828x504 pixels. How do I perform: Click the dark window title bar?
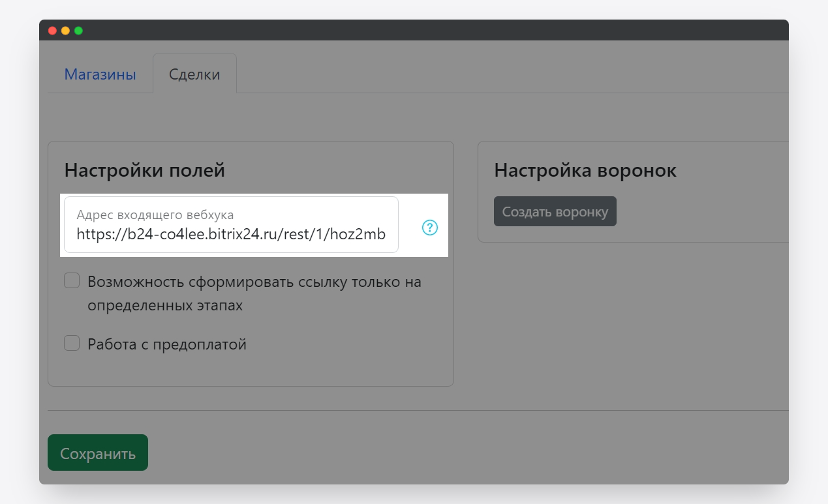tap(418, 30)
